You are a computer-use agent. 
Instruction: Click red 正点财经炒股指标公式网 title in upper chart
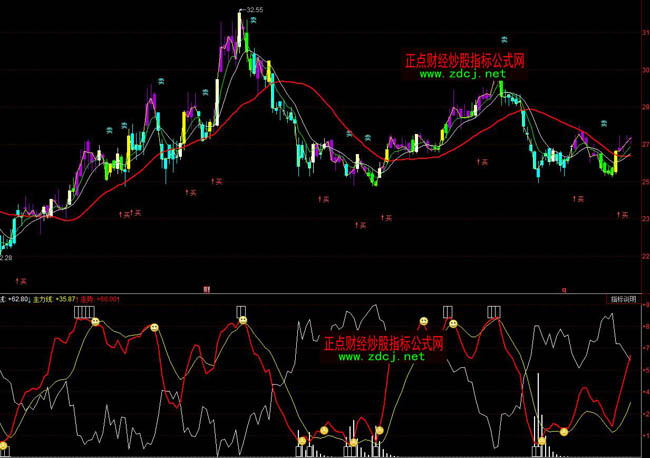tap(464, 60)
